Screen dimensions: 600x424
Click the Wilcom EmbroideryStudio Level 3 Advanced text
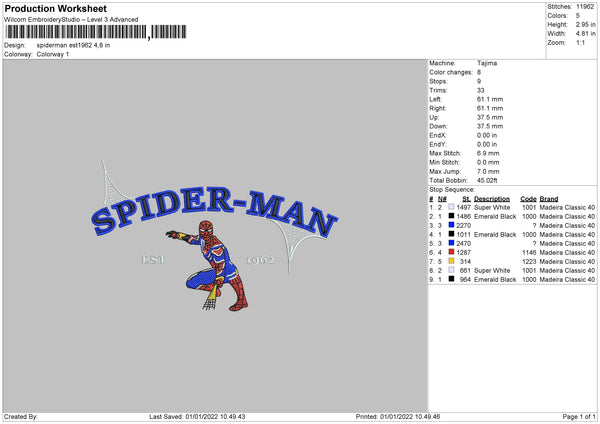[71, 20]
